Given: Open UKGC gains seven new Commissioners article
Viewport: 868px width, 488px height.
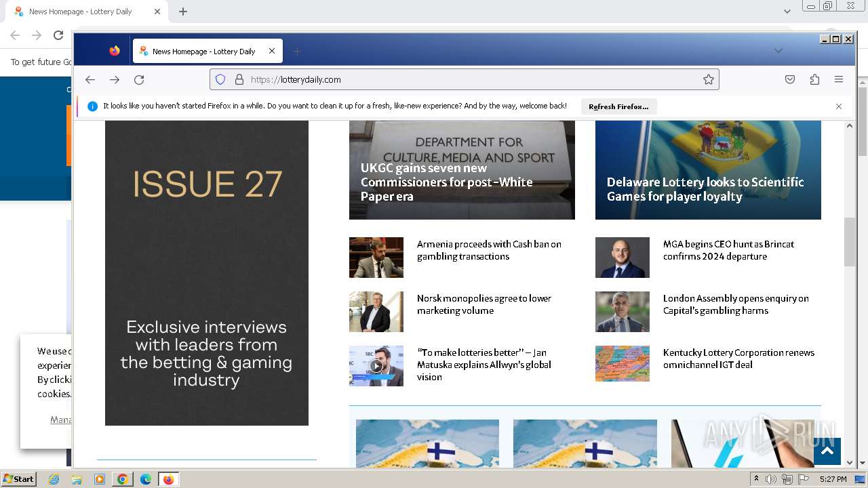Looking at the screenshot, I should pos(446,182).
